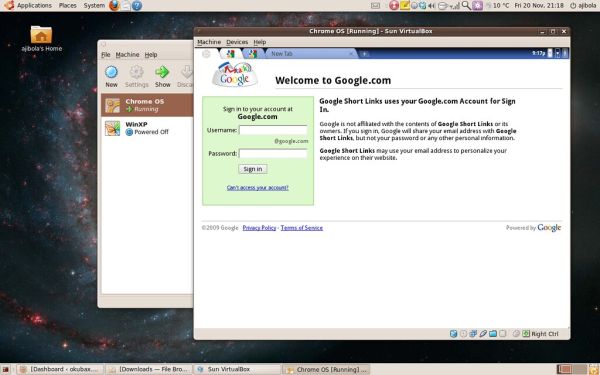
Task: Click the volume speaker icon in top panel
Action: (432, 5)
